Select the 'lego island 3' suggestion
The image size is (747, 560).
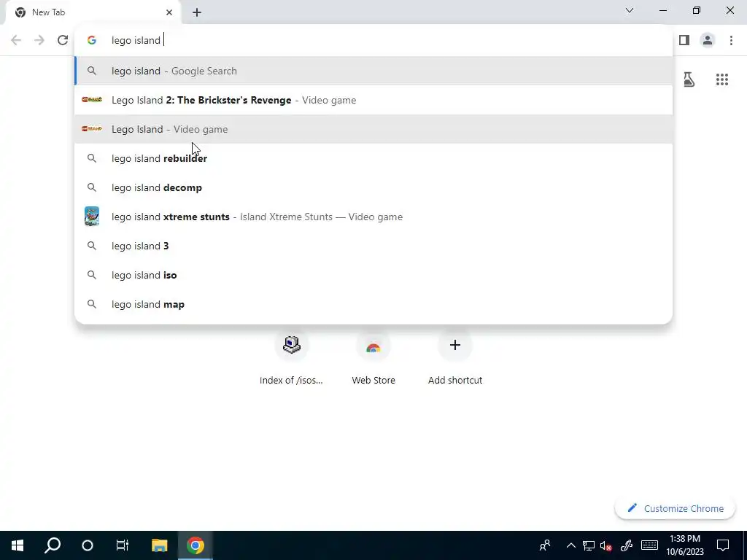[373, 246]
